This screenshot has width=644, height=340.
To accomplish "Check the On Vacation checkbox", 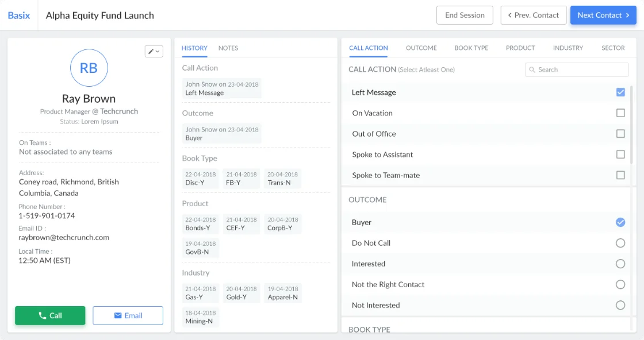I will (620, 113).
